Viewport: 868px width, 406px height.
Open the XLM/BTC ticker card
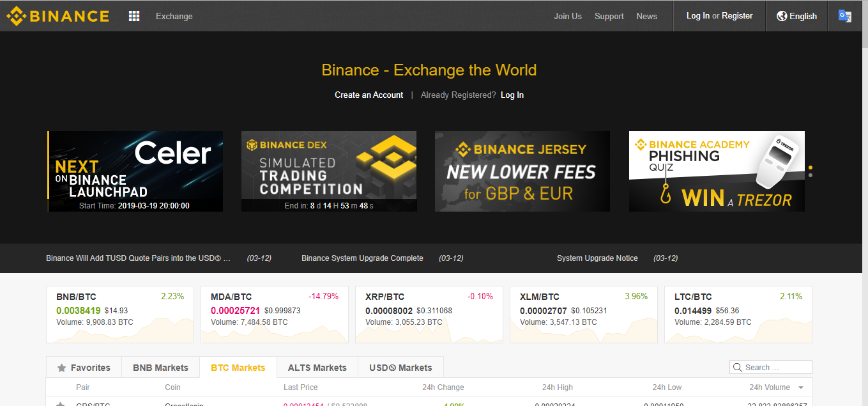pyautogui.click(x=584, y=315)
